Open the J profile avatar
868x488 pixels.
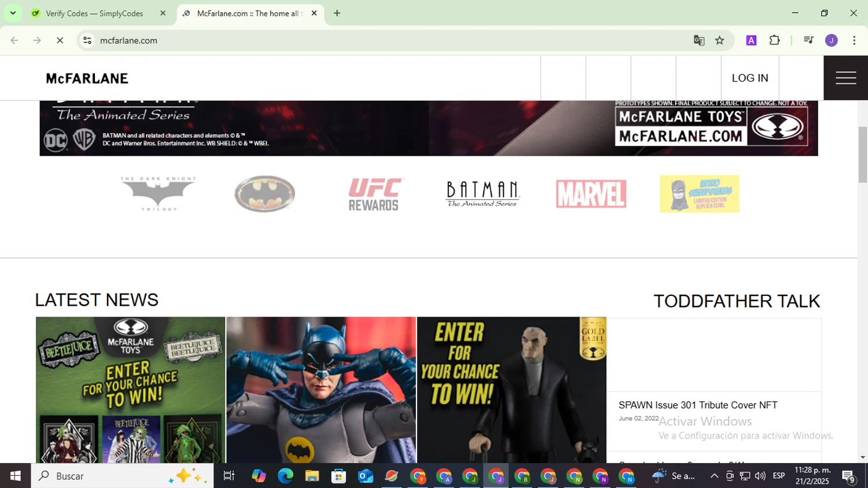point(832,41)
